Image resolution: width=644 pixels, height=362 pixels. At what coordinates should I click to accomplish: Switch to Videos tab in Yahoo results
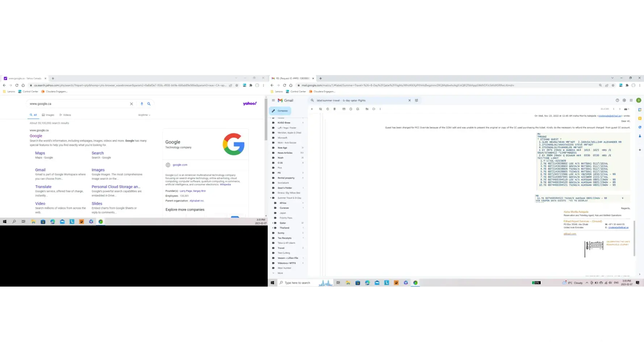tap(66, 115)
